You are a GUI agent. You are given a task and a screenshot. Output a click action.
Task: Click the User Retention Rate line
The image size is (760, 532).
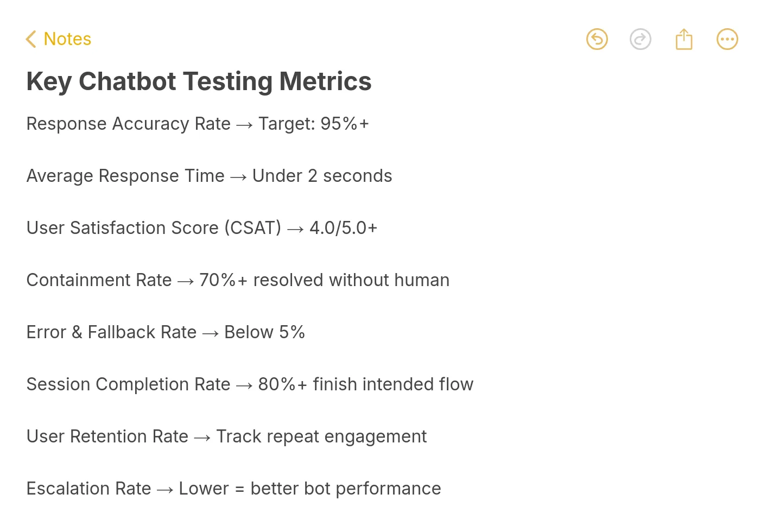[226, 436]
